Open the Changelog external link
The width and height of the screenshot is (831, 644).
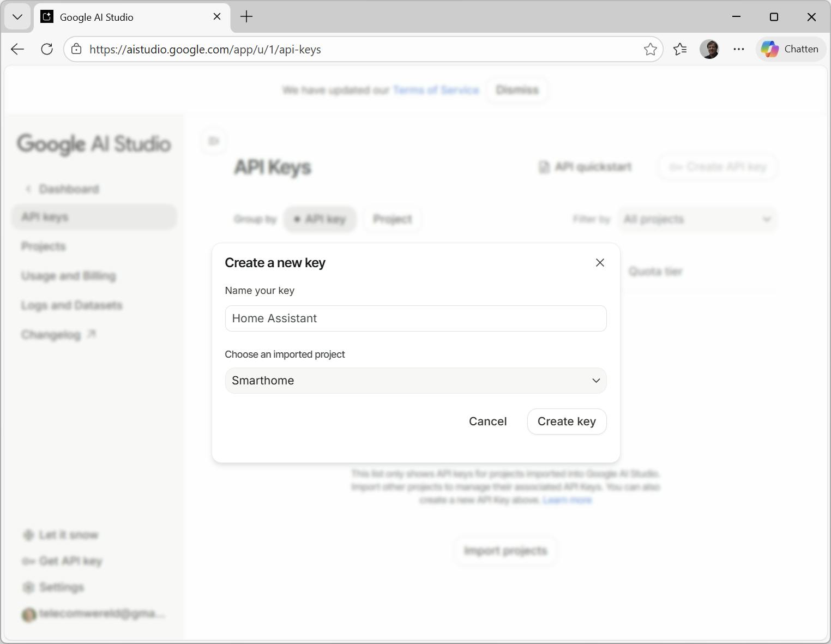(x=59, y=335)
